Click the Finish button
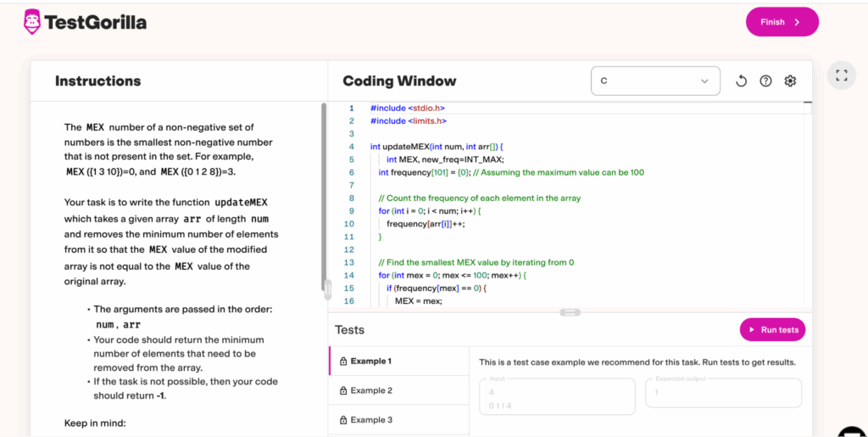This screenshot has width=868, height=437. click(782, 22)
